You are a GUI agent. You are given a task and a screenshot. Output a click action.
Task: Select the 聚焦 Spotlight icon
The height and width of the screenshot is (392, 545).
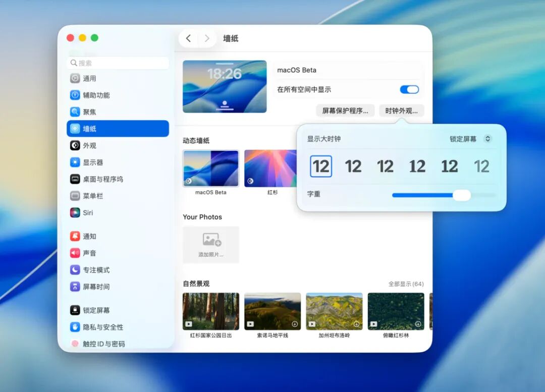(75, 111)
